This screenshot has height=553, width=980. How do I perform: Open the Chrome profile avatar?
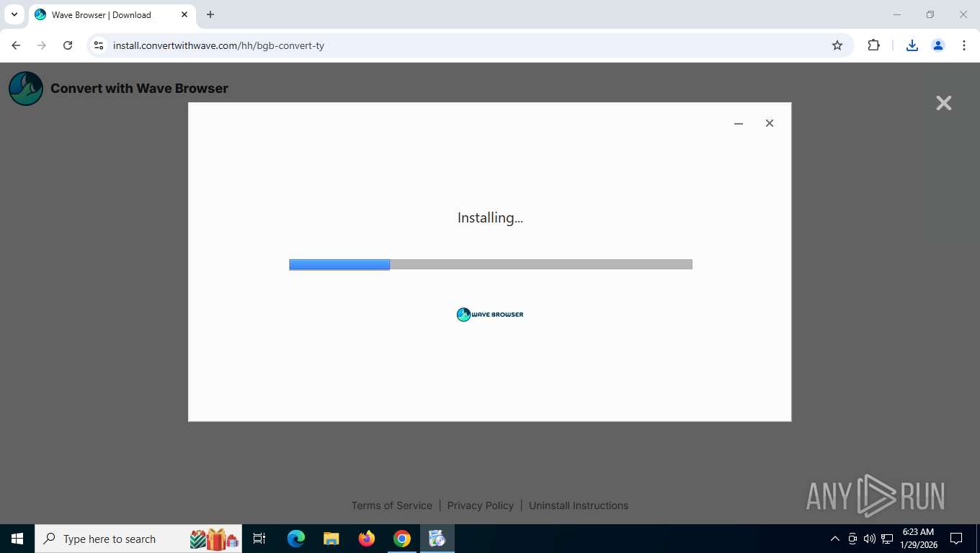938,45
